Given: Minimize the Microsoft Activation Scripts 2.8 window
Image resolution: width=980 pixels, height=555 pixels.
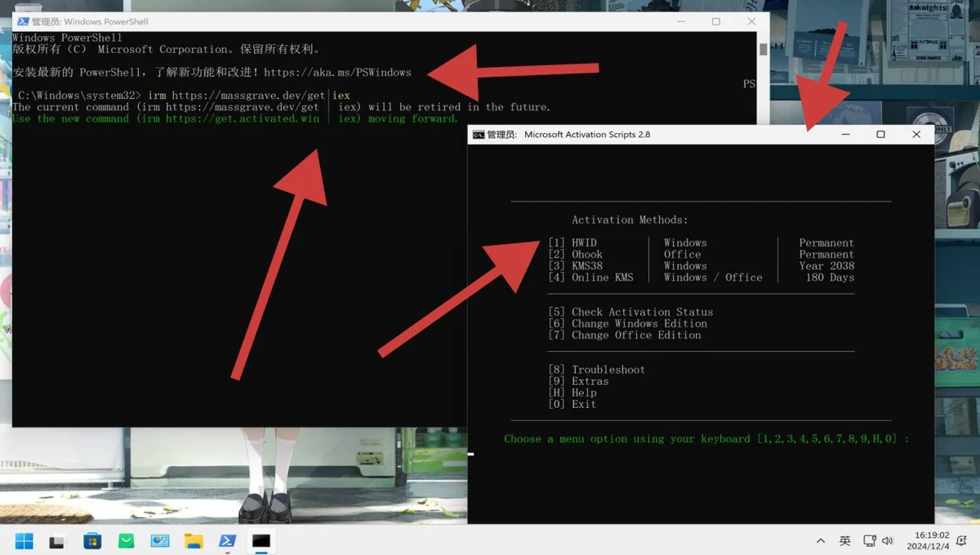Looking at the screenshot, I should coord(845,135).
